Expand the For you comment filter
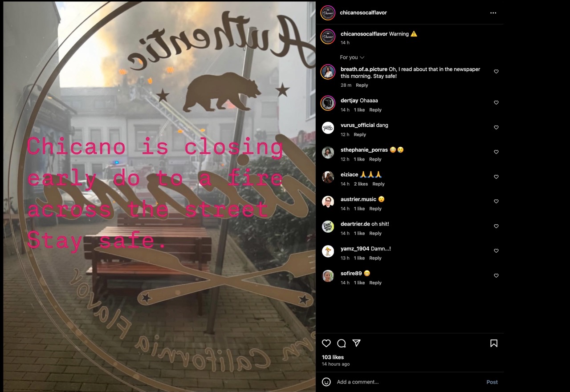 coord(352,57)
